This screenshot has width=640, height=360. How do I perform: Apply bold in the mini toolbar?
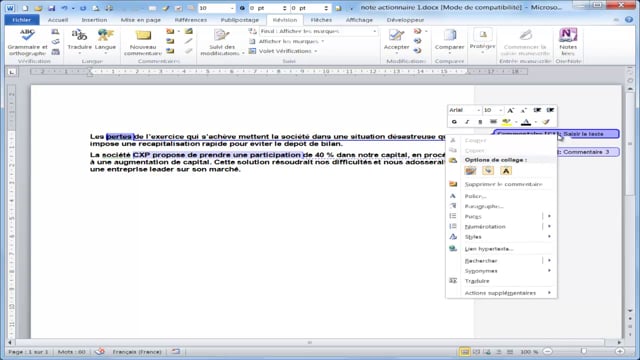(x=454, y=122)
